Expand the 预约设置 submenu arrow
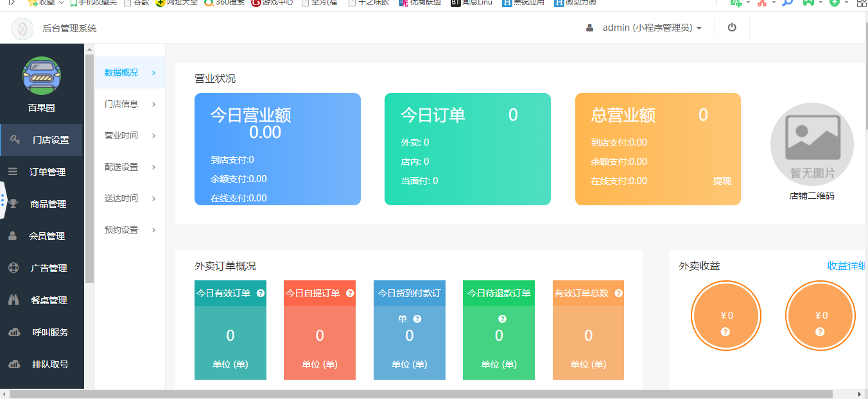 [154, 230]
